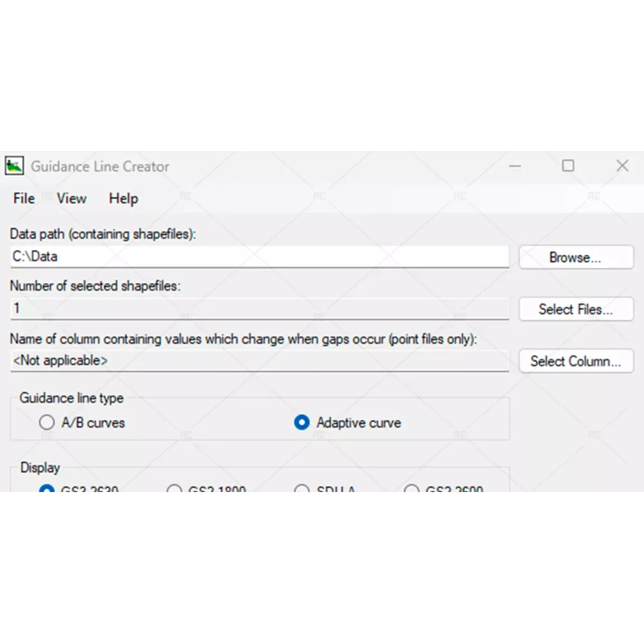Select the third Display radio option

click(x=302, y=489)
